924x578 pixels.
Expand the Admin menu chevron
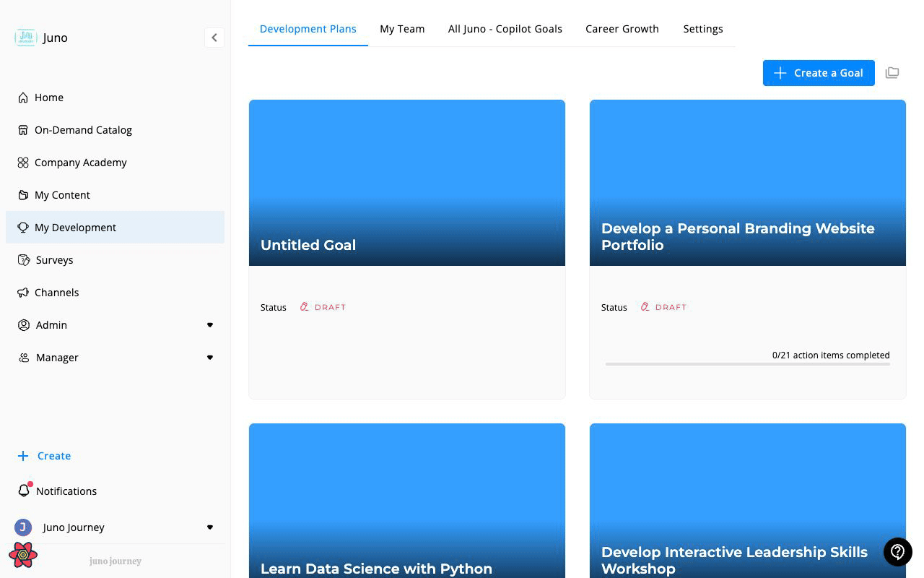click(210, 325)
